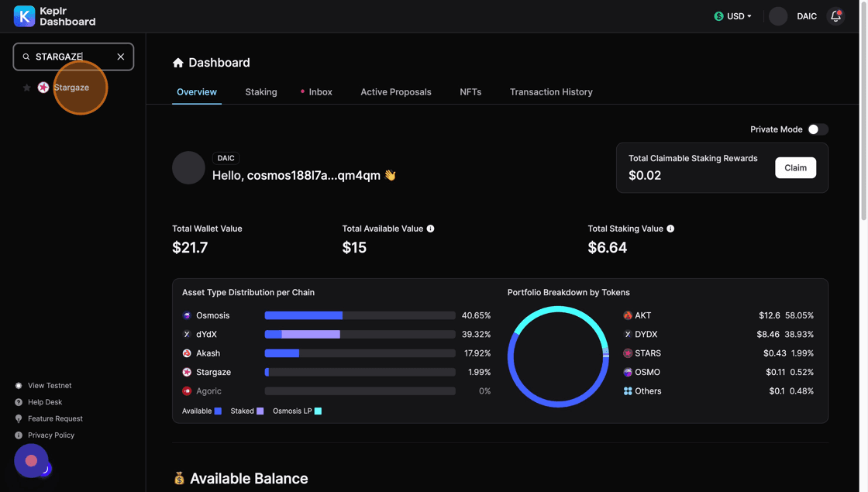The image size is (868, 492).
Task: Toggle Private Mode switch
Action: [818, 129]
